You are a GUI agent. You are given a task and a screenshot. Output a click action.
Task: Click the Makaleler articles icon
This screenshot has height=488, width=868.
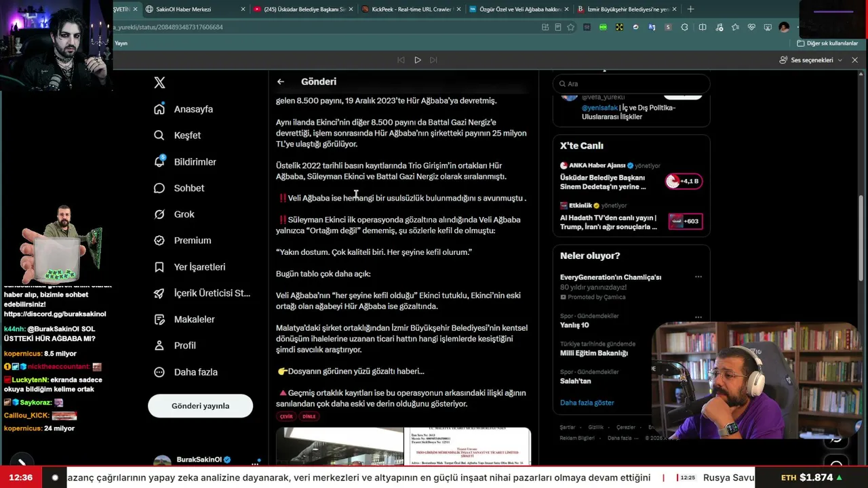(159, 319)
